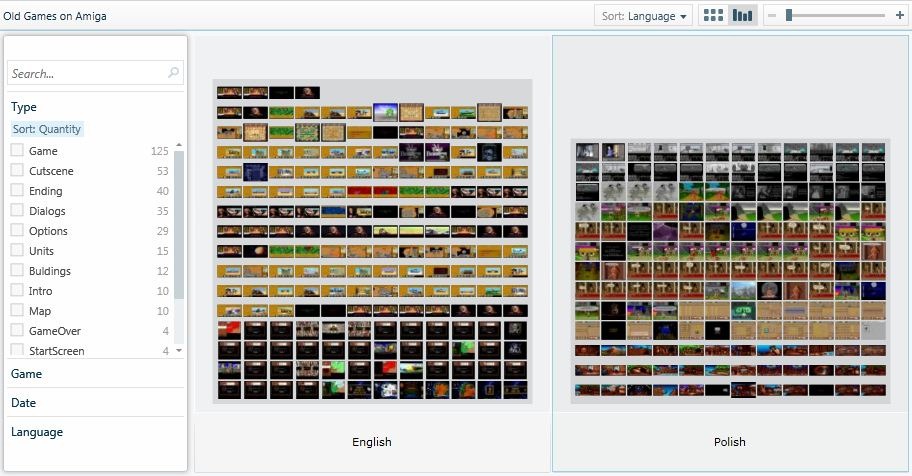912x476 pixels.
Task: Zoom in with the plus icon
Action: pyautogui.click(x=900, y=16)
